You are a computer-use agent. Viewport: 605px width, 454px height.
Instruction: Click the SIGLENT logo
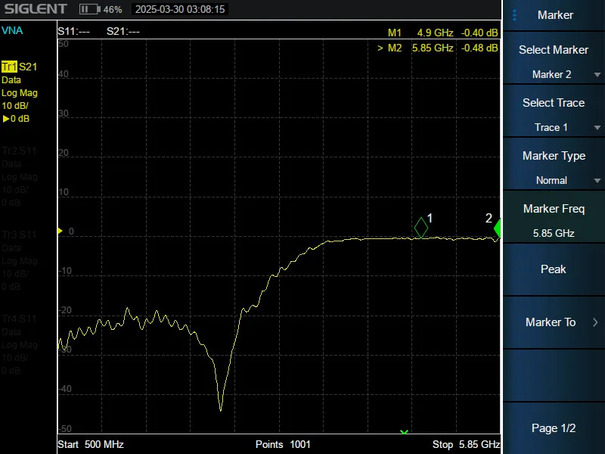coord(36,9)
